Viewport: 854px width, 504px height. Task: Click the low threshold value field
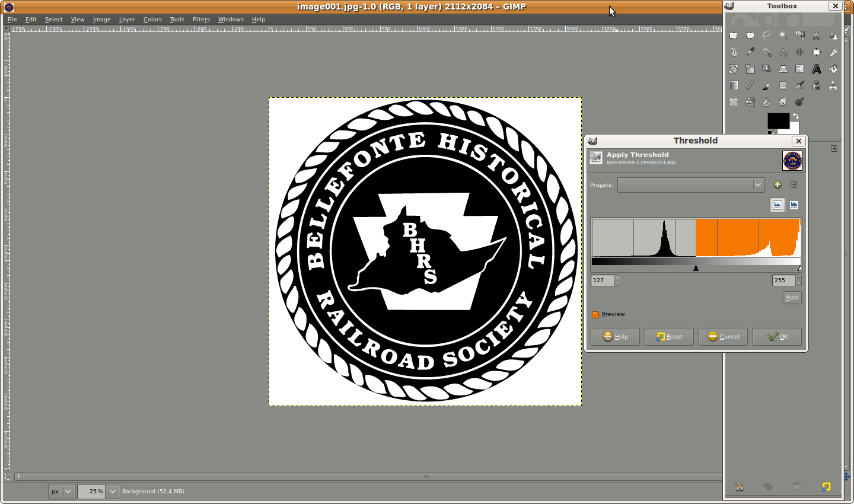click(x=603, y=280)
